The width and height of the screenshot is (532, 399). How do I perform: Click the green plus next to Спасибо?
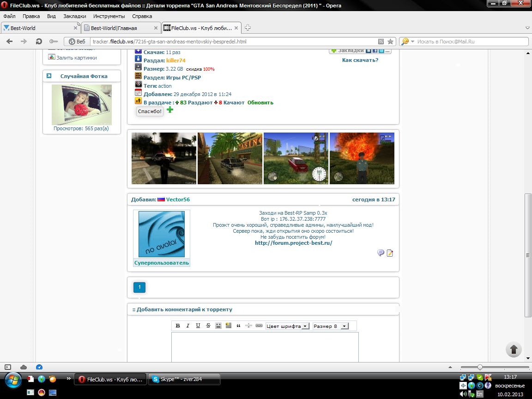click(x=170, y=109)
